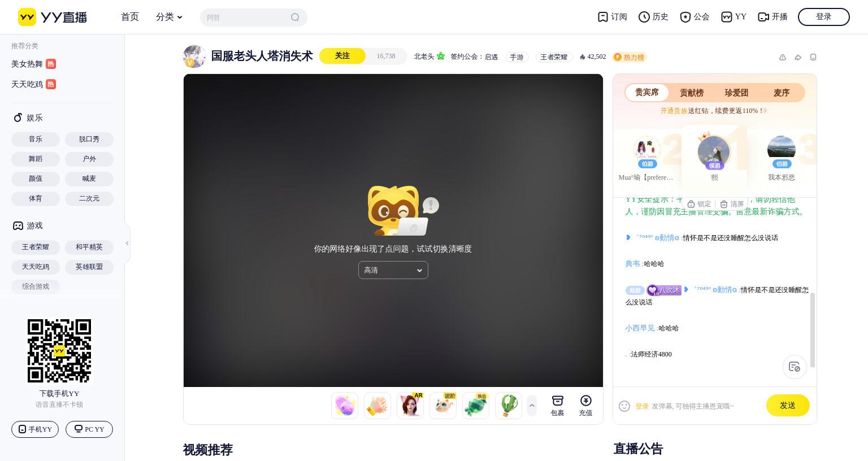Click the 发送 send button
The image size is (868, 461).
788,406
